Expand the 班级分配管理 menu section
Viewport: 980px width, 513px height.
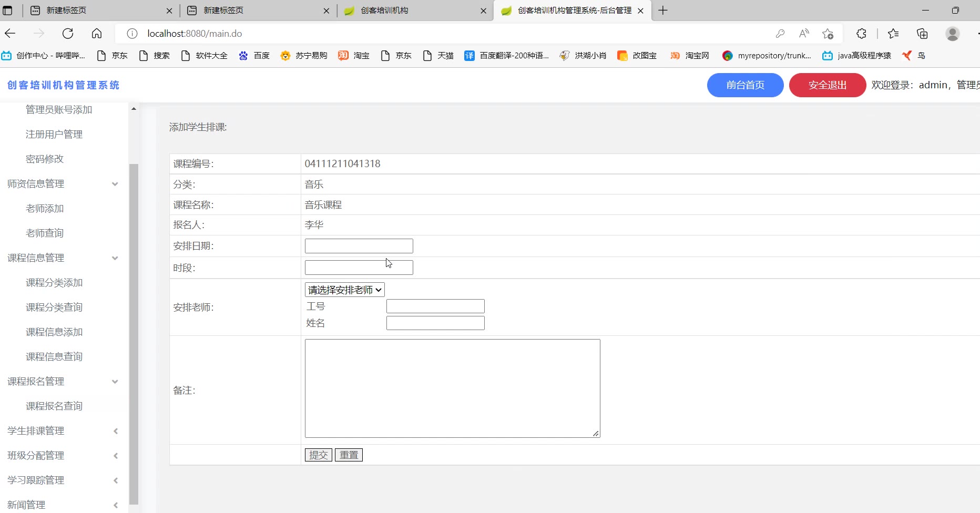[115, 456]
